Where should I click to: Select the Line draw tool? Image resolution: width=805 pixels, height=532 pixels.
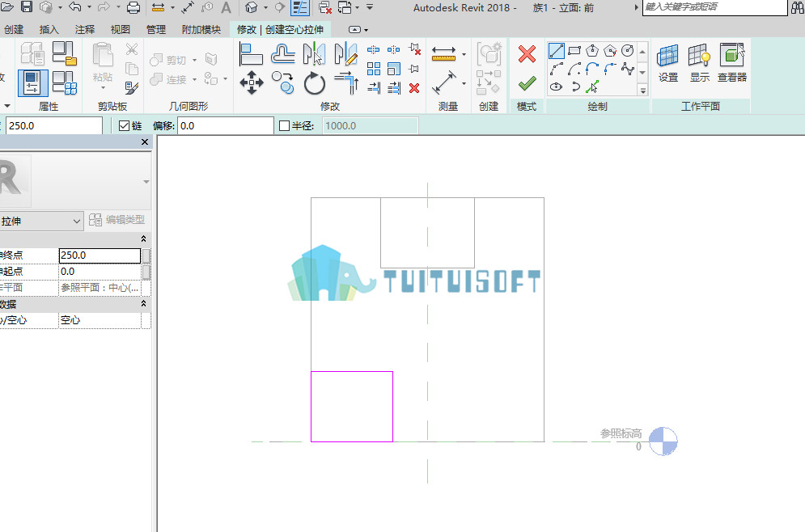pos(557,51)
